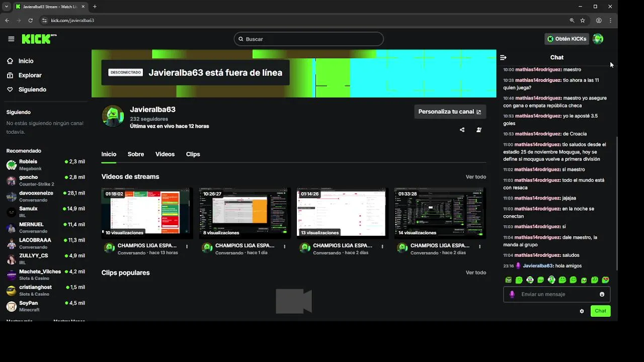Open the 10:26:27 video thumbnail
This screenshot has width=644, height=362.
pyautogui.click(x=245, y=212)
